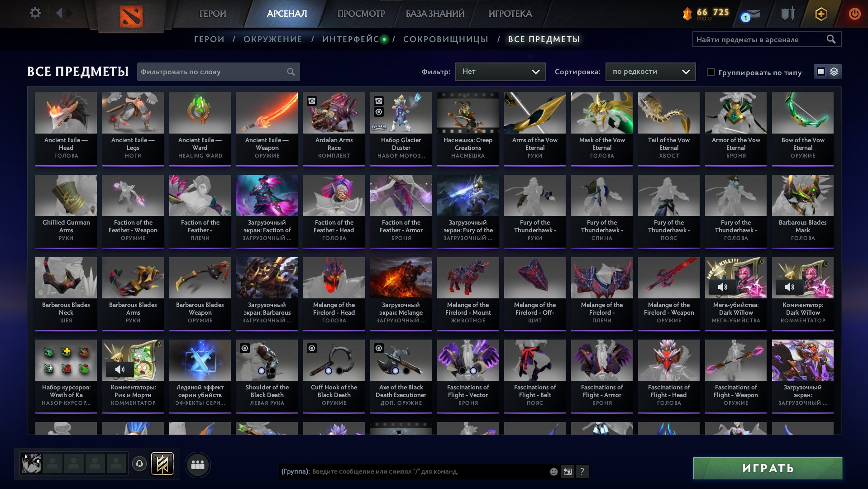
Task: Open the mail notifications envelope icon
Action: click(x=752, y=14)
